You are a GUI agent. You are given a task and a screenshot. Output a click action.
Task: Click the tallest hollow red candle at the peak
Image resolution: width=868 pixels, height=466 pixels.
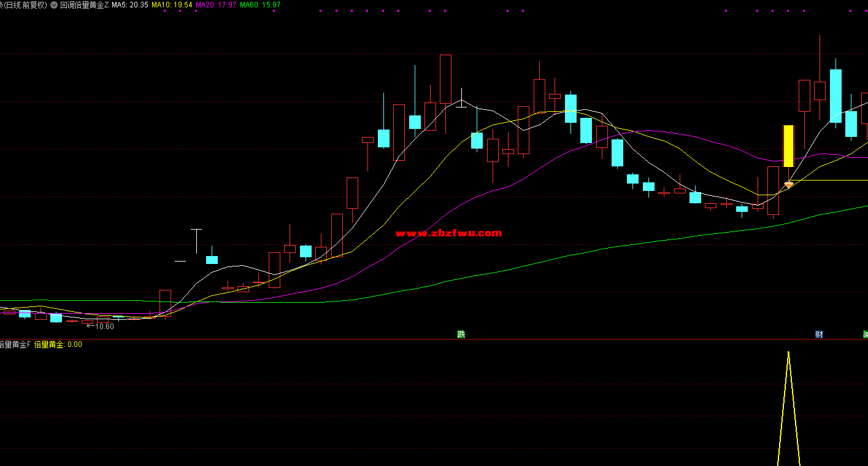445,79
